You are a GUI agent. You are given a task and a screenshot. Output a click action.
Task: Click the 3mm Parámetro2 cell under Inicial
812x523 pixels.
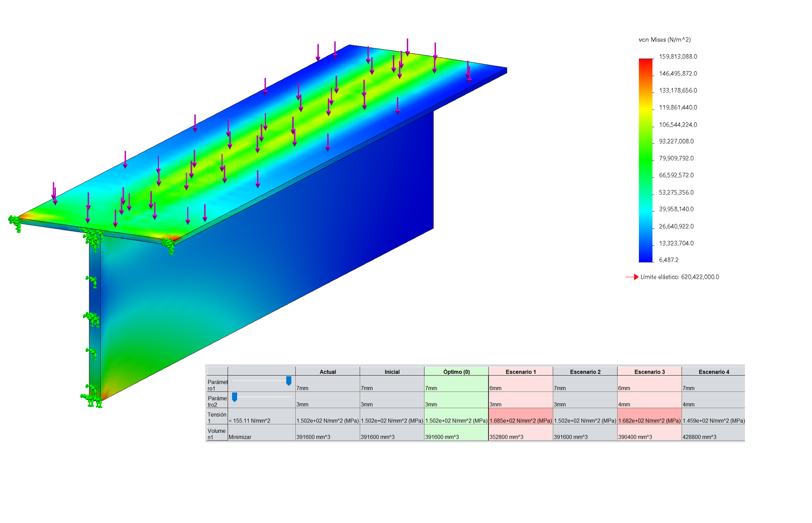[392, 400]
